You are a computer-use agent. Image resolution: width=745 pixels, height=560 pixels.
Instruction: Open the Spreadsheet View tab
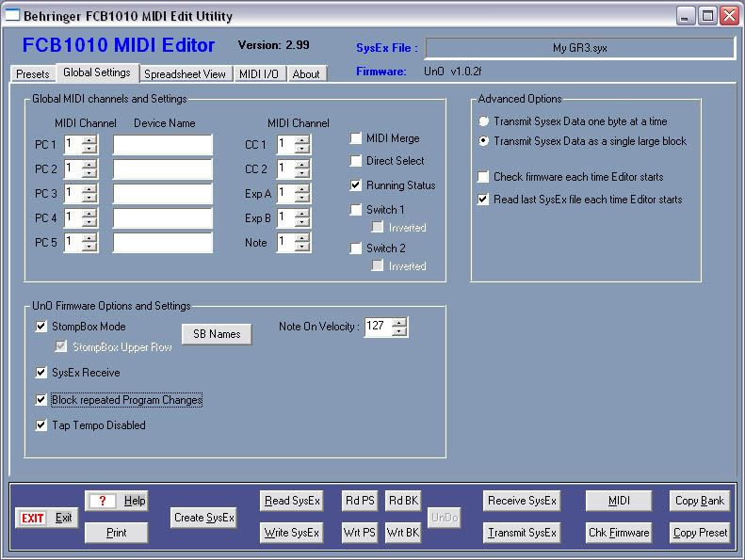click(185, 74)
